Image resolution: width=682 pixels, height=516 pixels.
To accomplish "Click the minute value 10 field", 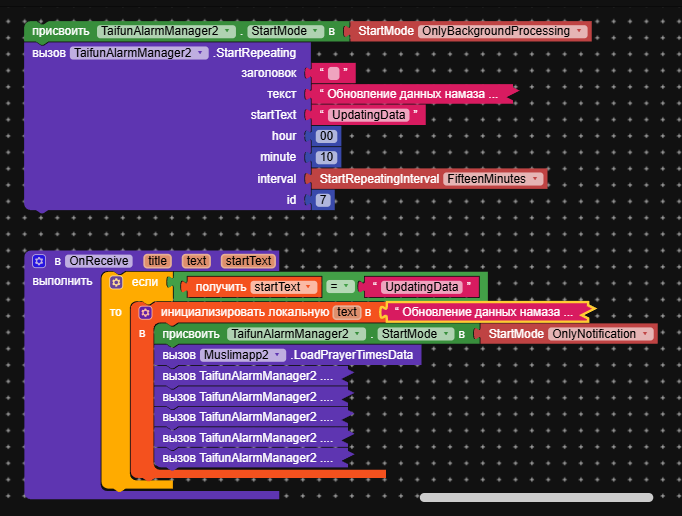I will tap(326, 157).
